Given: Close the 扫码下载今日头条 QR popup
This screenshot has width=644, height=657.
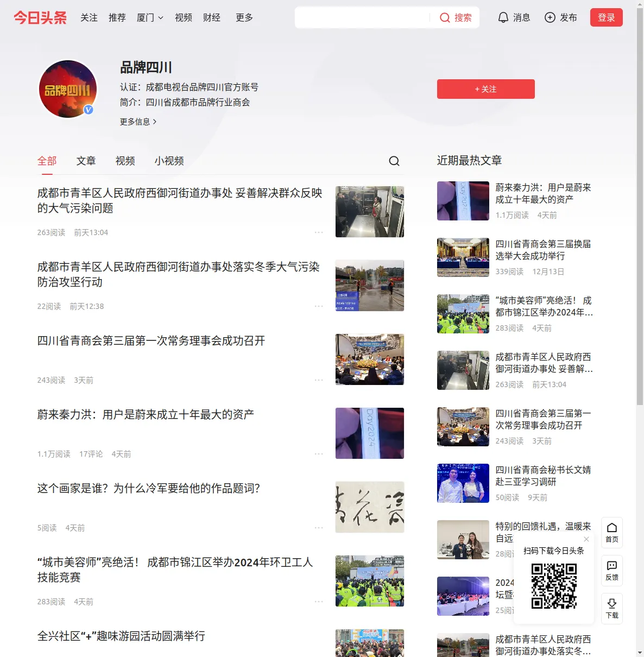Looking at the screenshot, I should (x=586, y=539).
